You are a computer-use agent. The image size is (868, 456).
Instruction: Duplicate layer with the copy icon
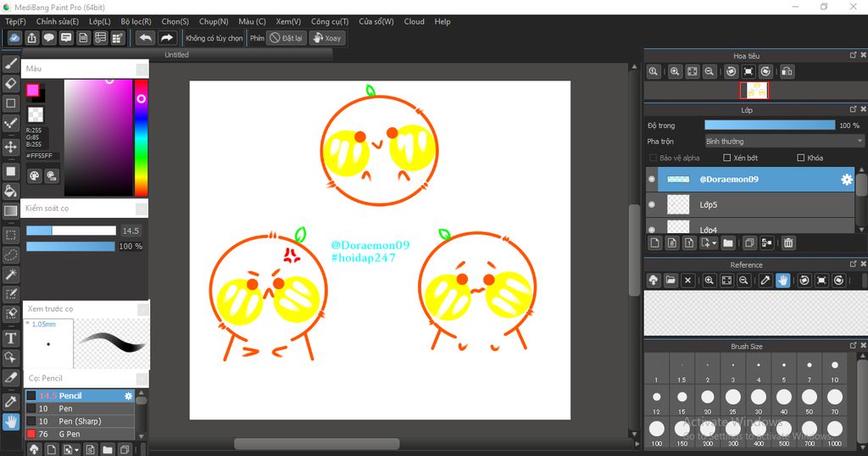749,243
